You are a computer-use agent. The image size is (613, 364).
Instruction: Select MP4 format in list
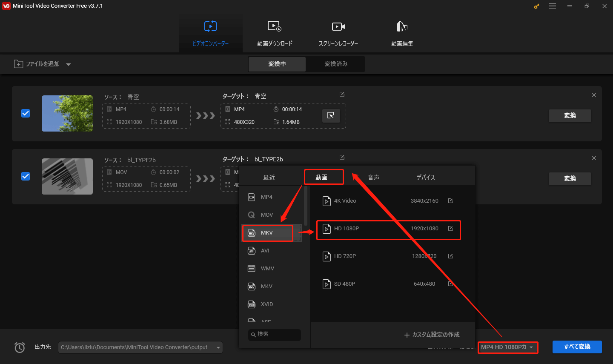(272, 197)
